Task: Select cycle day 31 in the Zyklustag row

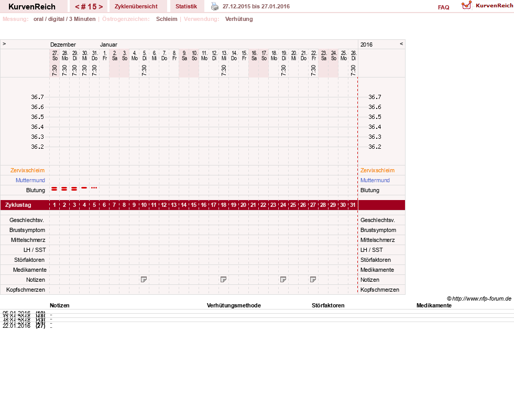Action: 353,205
